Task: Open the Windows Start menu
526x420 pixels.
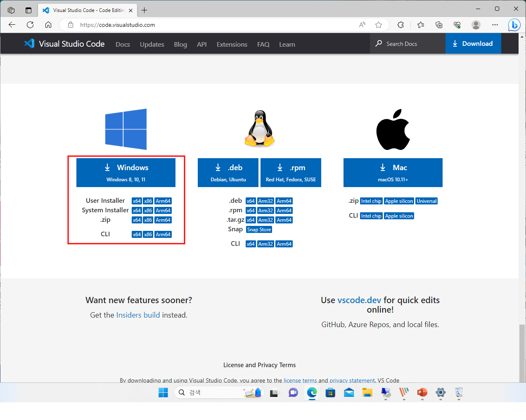Action: click(x=163, y=392)
